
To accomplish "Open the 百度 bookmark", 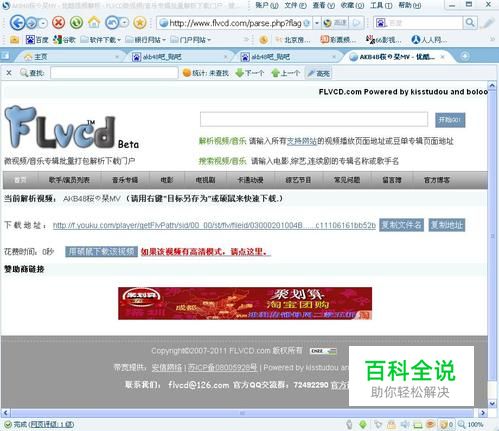I will point(37,40).
